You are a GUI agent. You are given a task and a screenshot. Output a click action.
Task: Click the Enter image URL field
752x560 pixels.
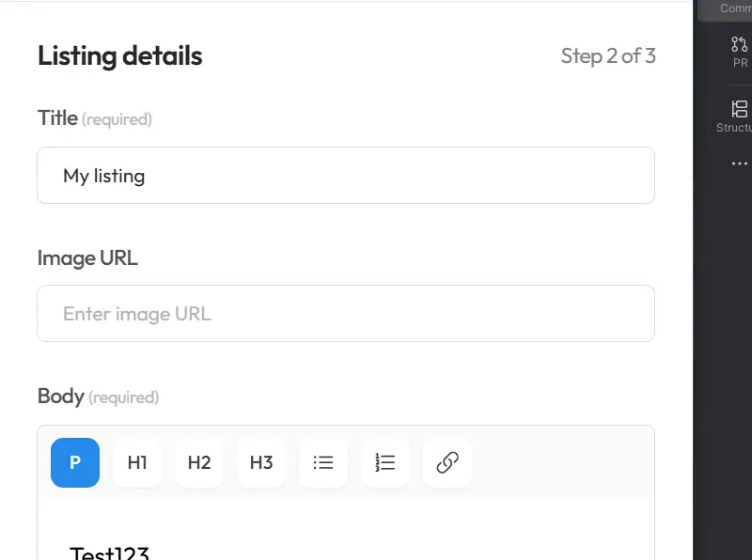(346, 313)
